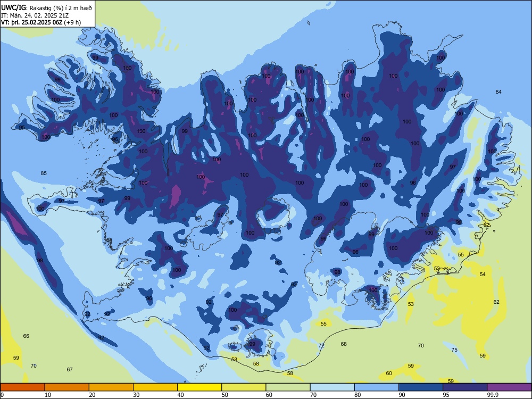Click the title text 'UWC/IG: Rakastig (%) í 2 m hæð'

(46, 8)
